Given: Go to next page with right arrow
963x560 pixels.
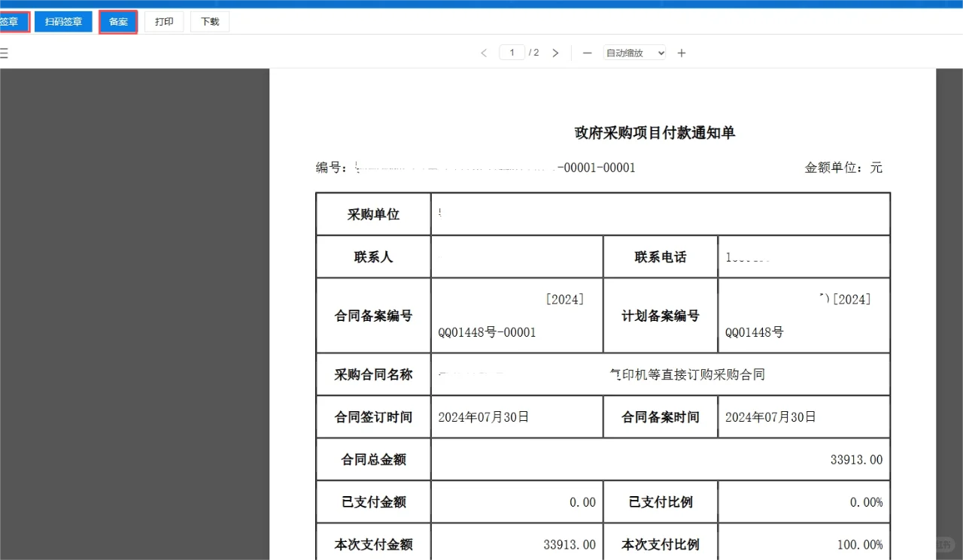Looking at the screenshot, I should pos(555,53).
